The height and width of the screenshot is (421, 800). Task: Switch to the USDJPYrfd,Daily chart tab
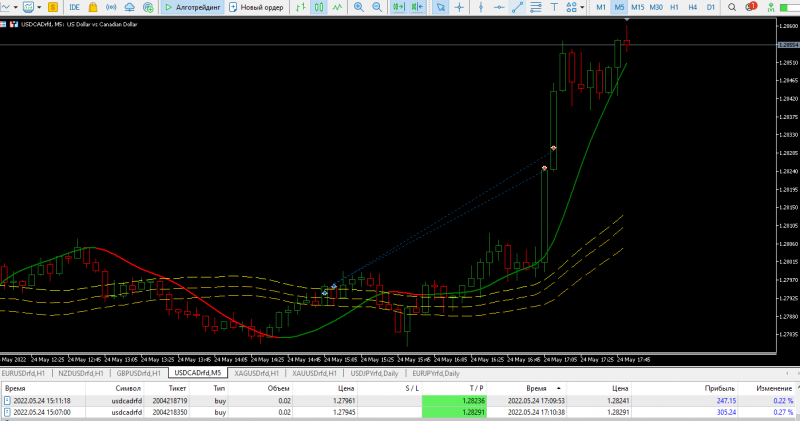point(374,374)
